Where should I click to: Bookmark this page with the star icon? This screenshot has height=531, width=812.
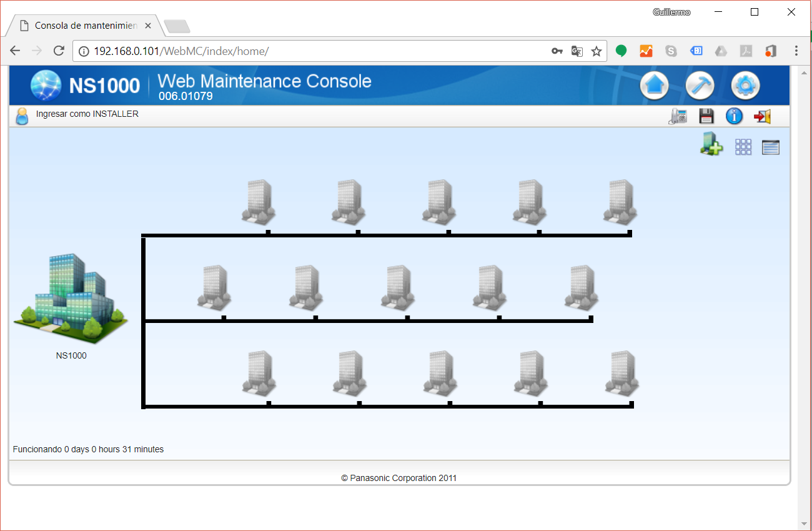(x=597, y=51)
